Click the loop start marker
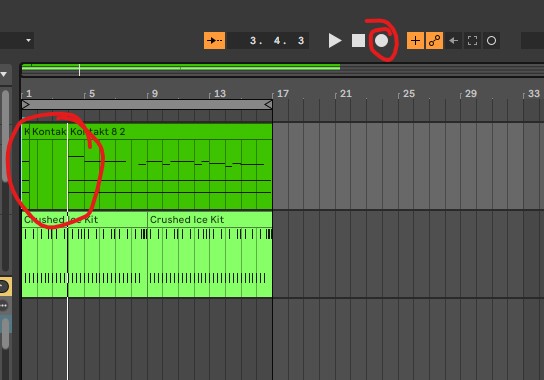 [x=25, y=104]
